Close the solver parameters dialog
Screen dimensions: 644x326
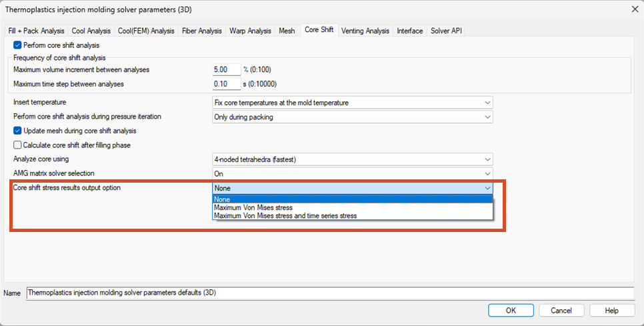pyautogui.click(x=634, y=9)
